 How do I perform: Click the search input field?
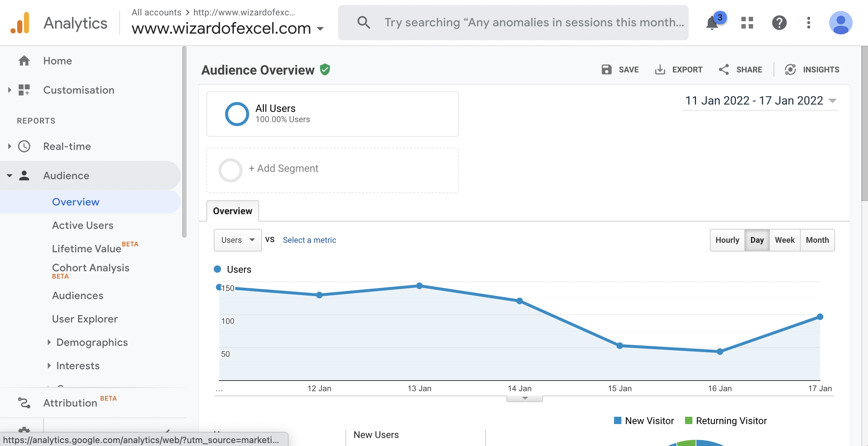pyautogui.click(x=534, y=23)
